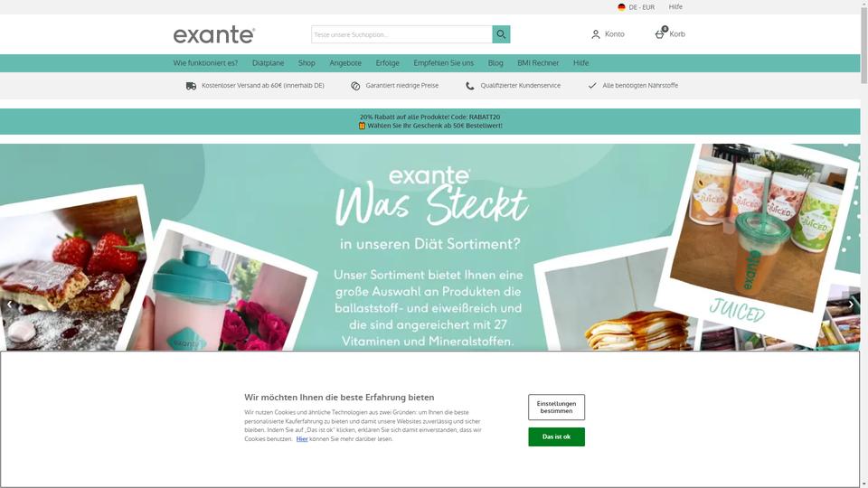Screen dimensions: 868x488
Task: Open the Angebote menu item
Action: point(345,63)
